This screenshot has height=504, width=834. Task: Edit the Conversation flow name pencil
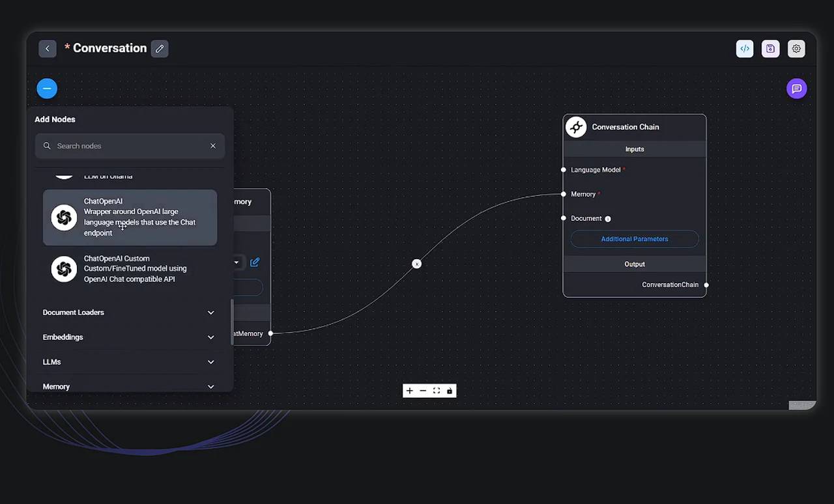pos(160,49)
